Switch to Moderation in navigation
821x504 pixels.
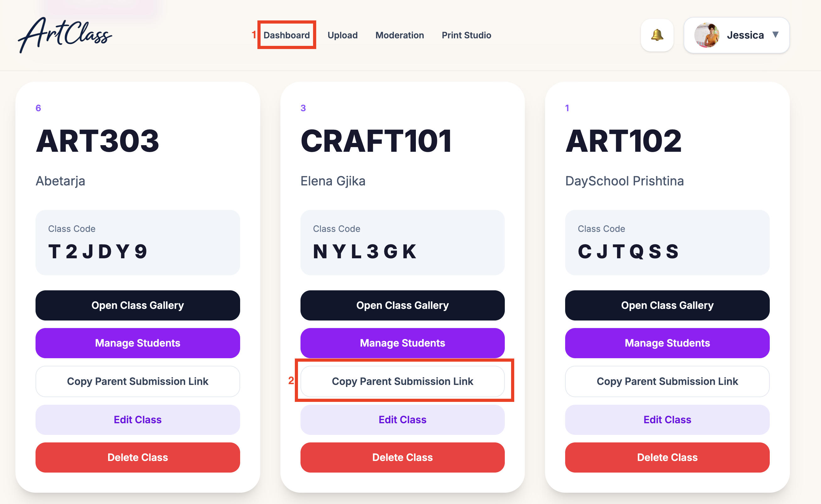click(x=399, y=35)
